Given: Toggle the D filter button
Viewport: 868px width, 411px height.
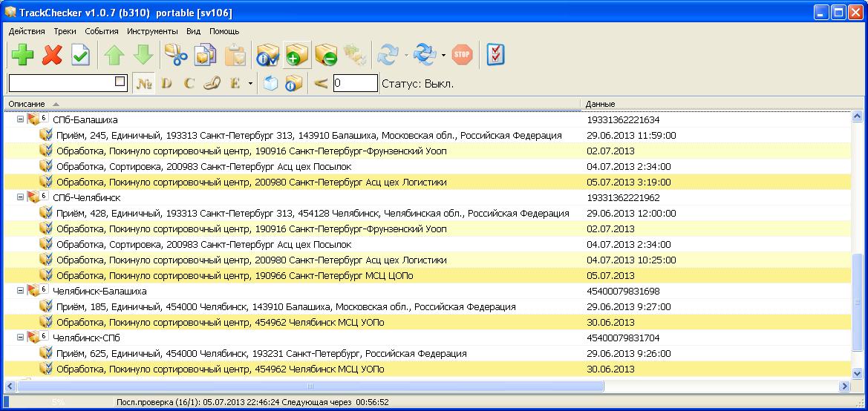Looking at the screenshot, I should [x=166, y=83].
